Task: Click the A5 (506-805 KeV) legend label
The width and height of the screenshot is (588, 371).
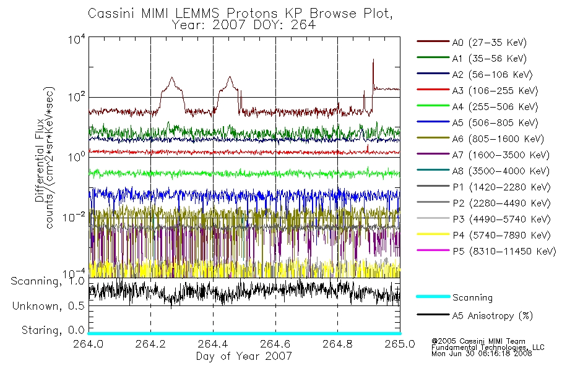Action: click(495, 123)
